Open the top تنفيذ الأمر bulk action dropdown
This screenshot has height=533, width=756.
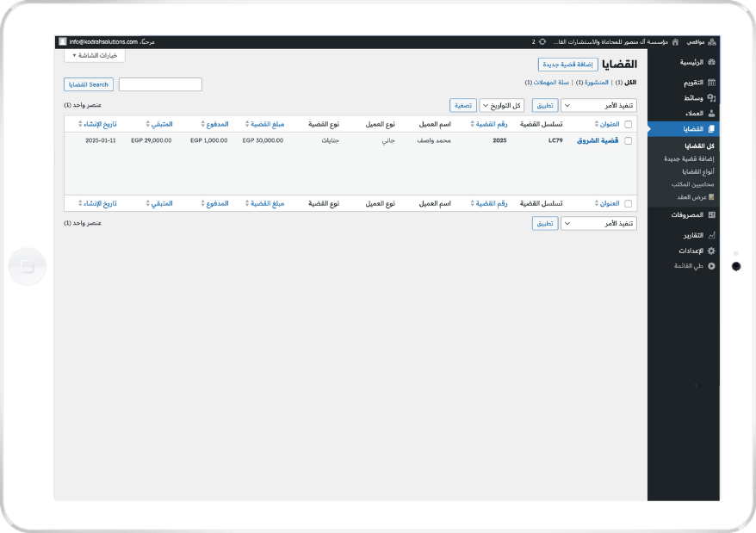pyautogui.click(x=598, y=105)
